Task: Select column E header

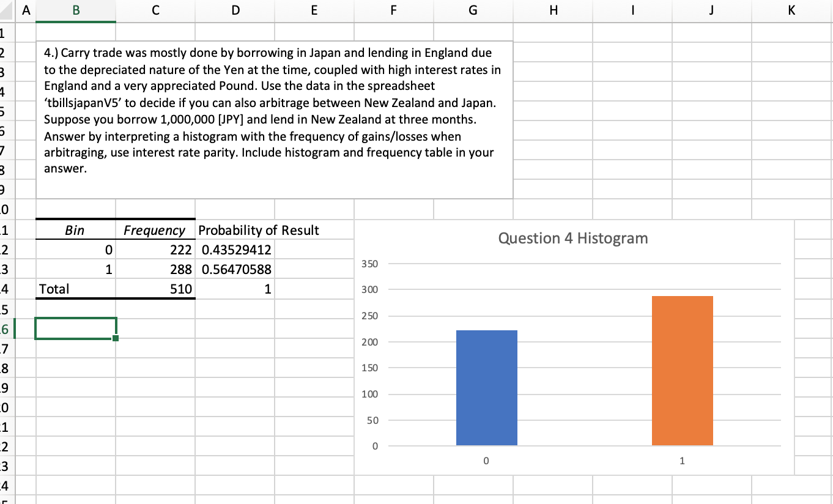Action: [x=314, y=11]
